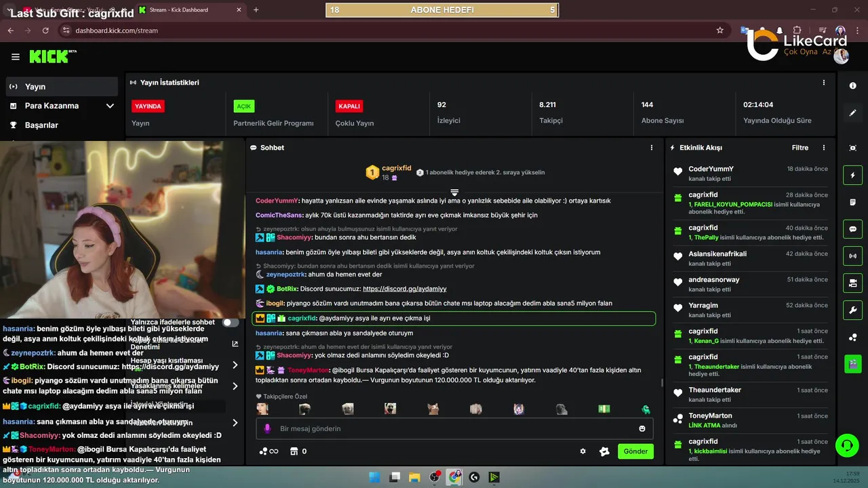Open the Windows Start button on the taskbar
This screenshot has width=868, height=488.
coord(374,477)
